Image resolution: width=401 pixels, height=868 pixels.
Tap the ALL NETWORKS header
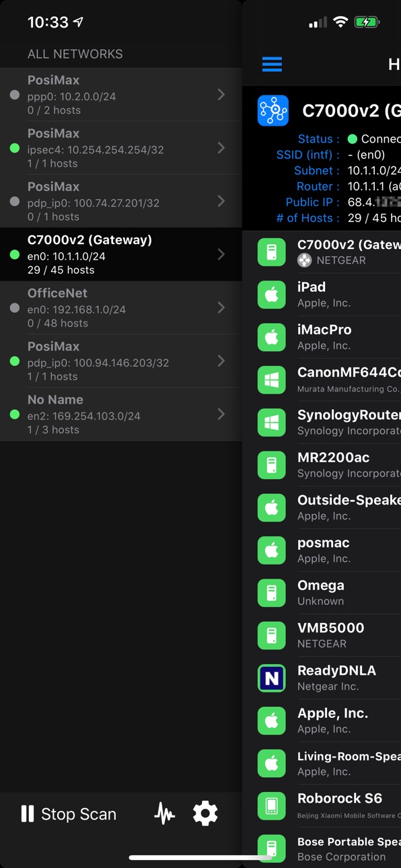pyautogui.click(x=75, y=54)
